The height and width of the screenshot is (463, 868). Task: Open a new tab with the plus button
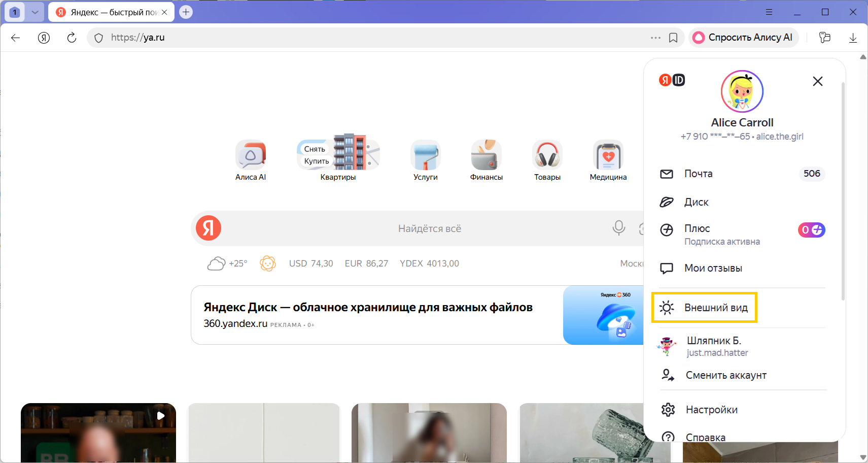[x=186, y=12]
